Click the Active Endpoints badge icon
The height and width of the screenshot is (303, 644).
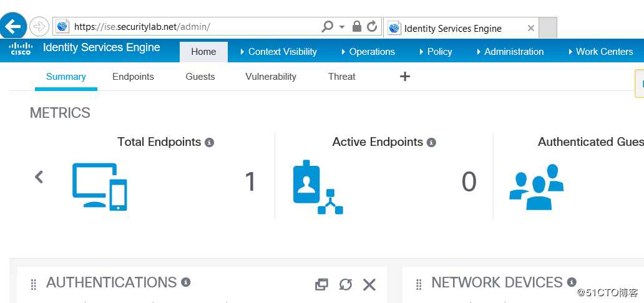coord(318,187)
